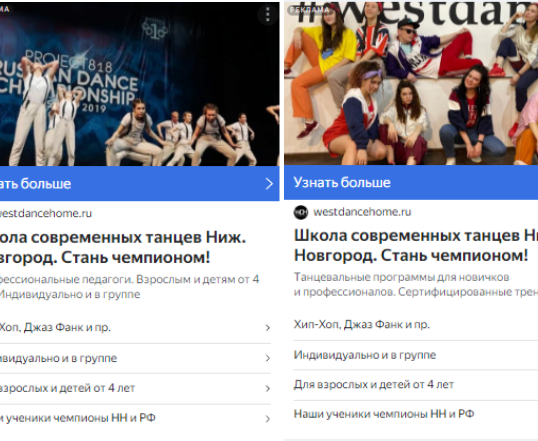Select 'Для взрослых и детей от 4 лет' right ad

(374, 385)
